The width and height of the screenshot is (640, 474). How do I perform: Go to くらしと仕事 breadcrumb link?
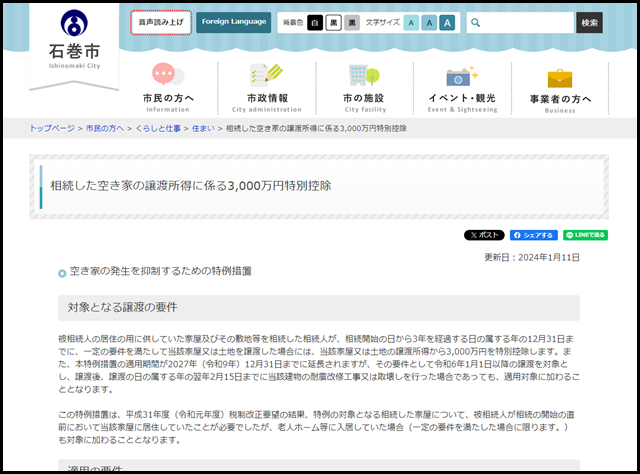click(158, 128)
